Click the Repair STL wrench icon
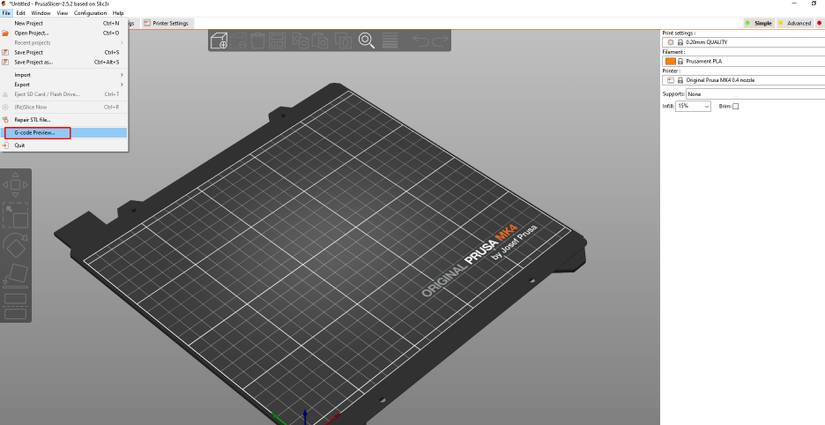 point(6,120)
